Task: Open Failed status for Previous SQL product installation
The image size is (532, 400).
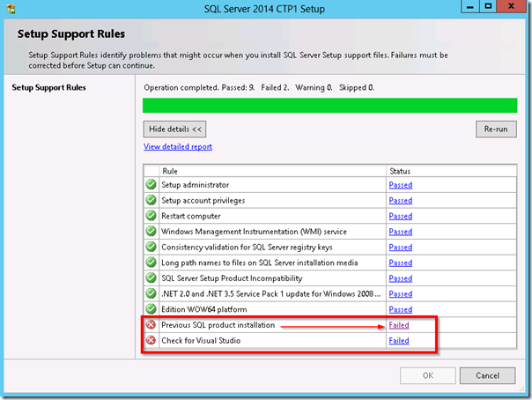Action: (x=399, y=325)
